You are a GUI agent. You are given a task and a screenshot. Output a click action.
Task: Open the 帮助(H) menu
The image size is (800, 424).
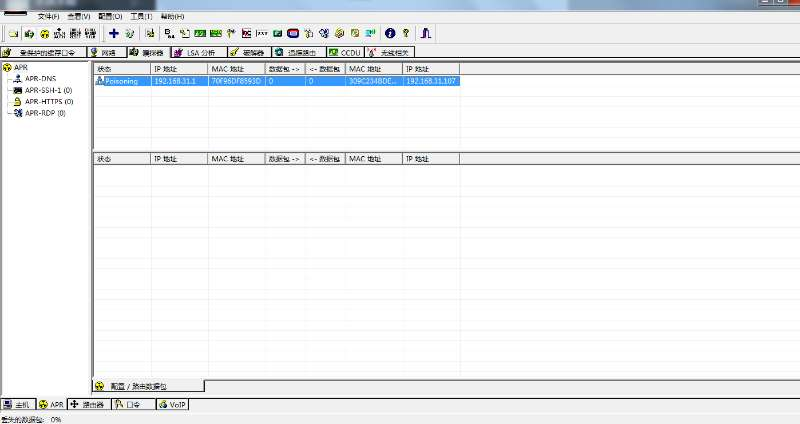[172, 16]
